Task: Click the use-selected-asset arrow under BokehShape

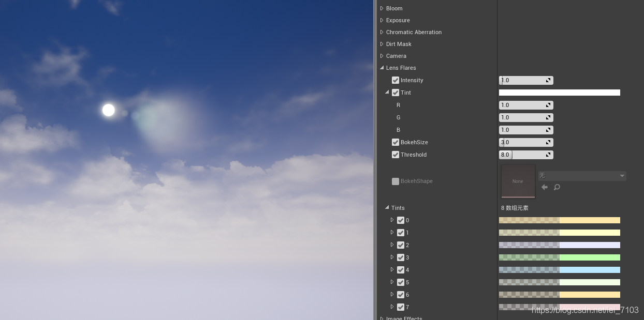Action: 545,187
